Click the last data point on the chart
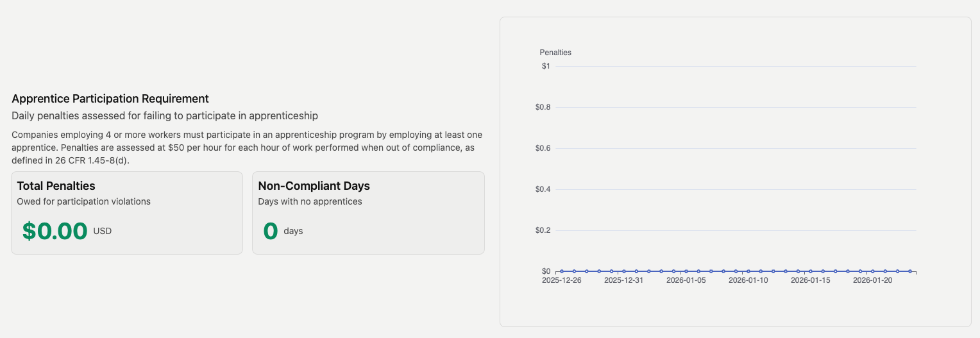This screenshot has height=338, width=980. (x=909, y=271)
